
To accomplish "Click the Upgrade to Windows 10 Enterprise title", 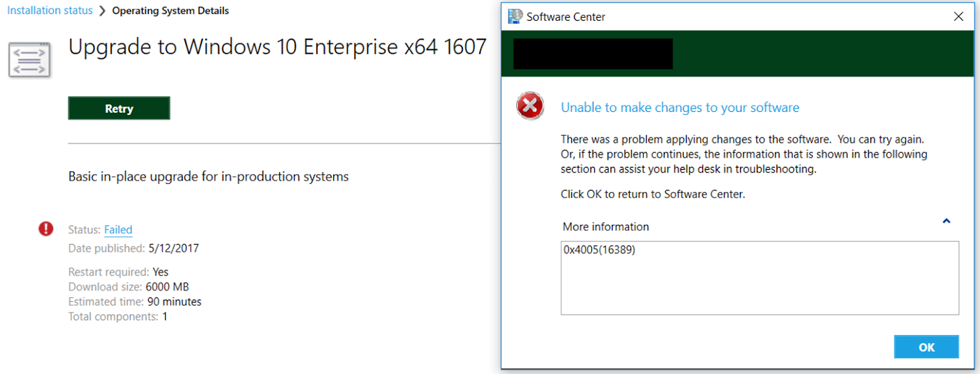I will point(277,47).
